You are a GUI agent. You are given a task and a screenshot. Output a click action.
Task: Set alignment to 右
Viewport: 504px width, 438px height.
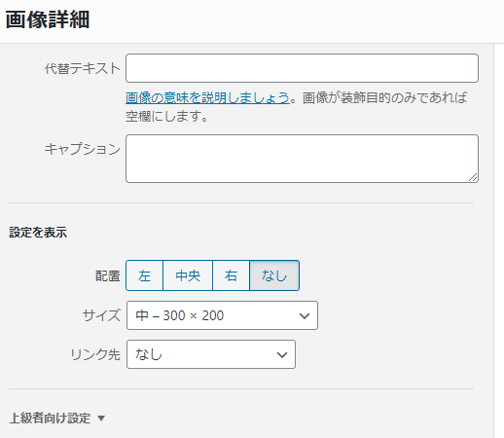pos(231,275)
